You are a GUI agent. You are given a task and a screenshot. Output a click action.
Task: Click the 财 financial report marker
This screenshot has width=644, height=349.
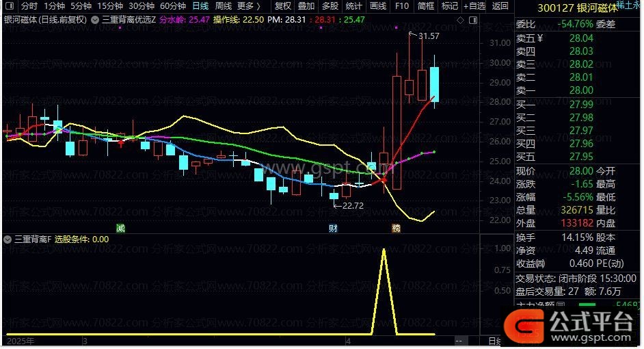pos(333,228)
